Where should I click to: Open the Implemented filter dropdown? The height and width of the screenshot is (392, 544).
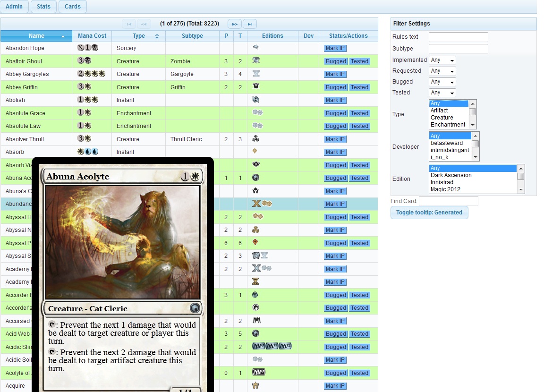click(442, 60)
